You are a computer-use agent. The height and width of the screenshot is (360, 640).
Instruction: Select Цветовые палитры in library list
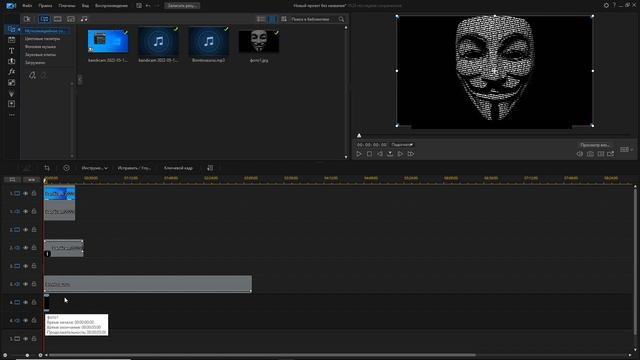(x=42, y=39)
